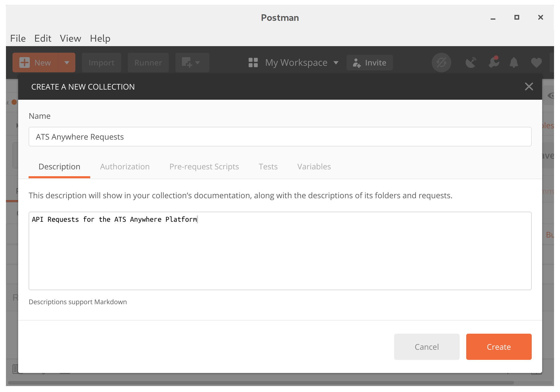Click the Import button
The height and width of the screenshot is (392, 560).
102,63
